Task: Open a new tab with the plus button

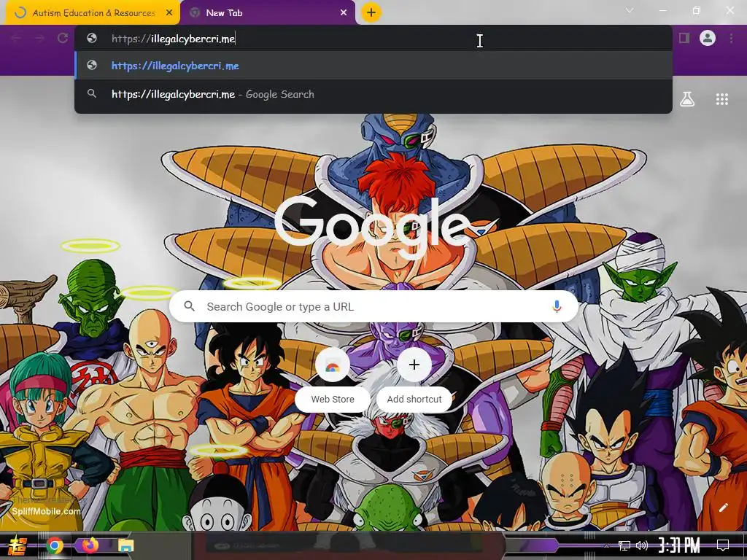Action: tap(371, 12)
